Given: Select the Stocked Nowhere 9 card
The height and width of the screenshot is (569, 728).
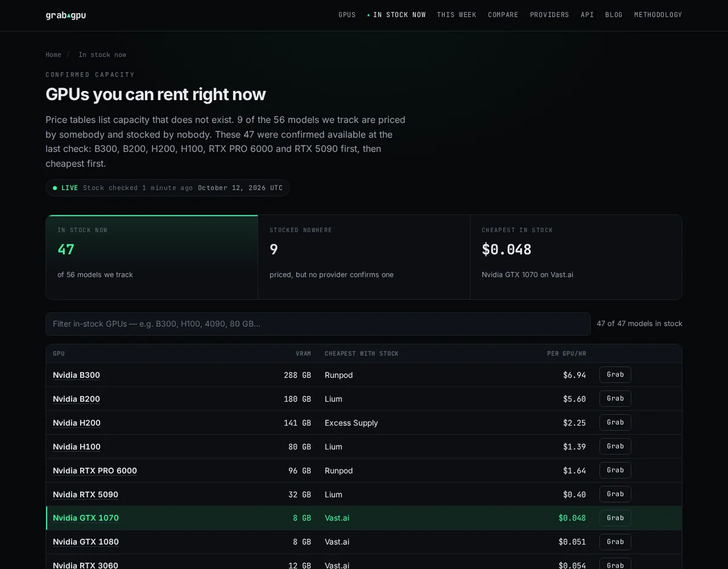Looking at the screenshot, I should [x=364, y=257].
